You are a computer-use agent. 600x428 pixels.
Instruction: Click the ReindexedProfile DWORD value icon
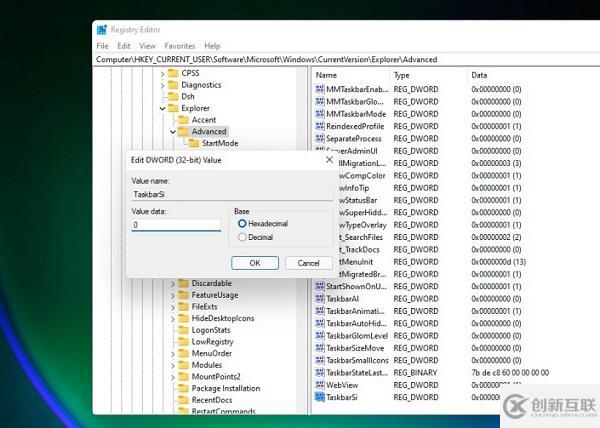point(320,126)
